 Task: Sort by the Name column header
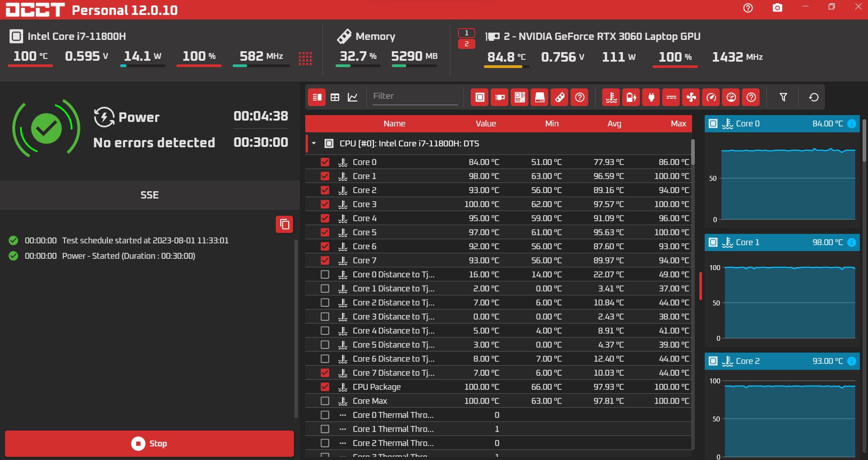[395, 124]
